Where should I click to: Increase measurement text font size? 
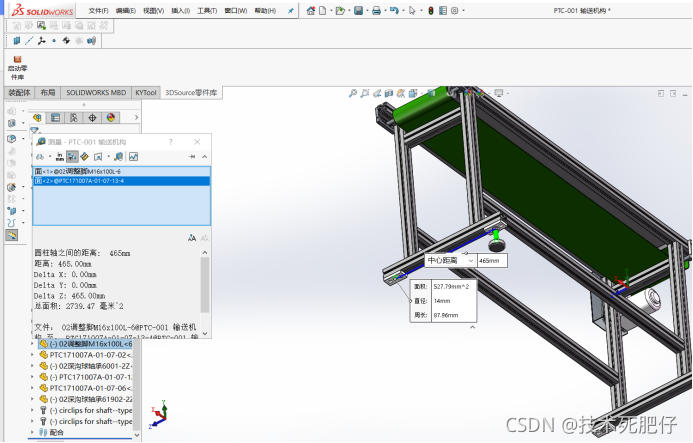coord(192,238)
